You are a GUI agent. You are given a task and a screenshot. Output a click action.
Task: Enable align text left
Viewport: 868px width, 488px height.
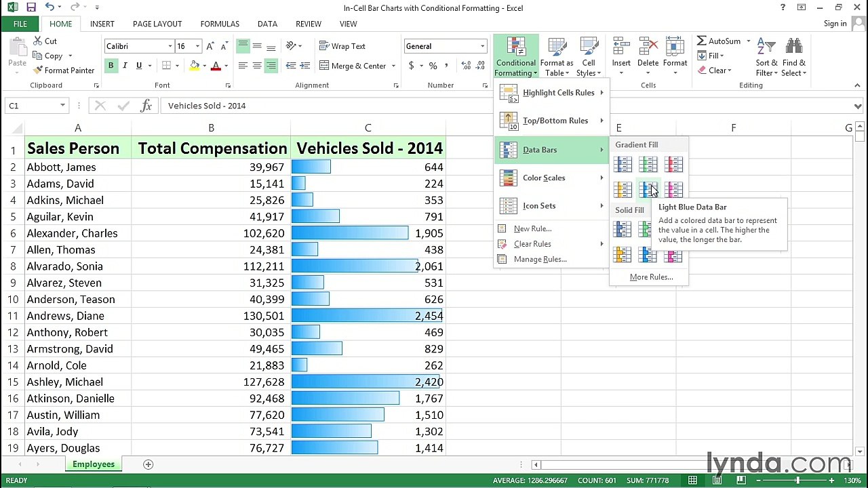pyautogui.click(x=243, y=66)
